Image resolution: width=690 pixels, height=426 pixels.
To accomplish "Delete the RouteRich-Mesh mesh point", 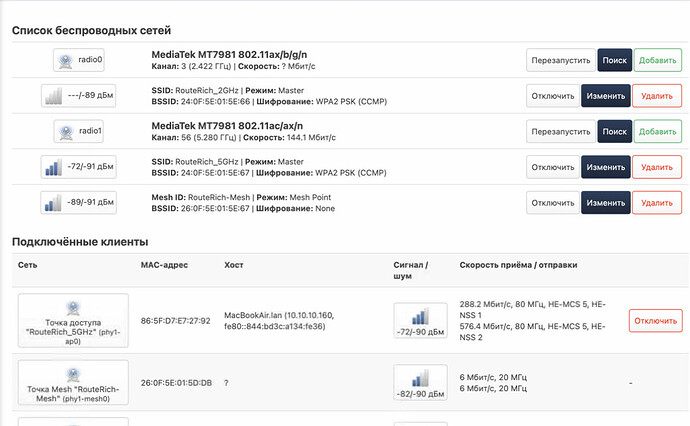I will (x=657, y=203).
